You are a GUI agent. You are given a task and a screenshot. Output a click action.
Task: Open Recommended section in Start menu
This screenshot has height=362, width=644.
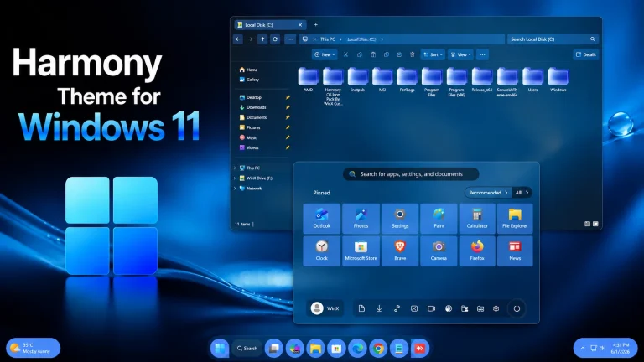point(488,193)
